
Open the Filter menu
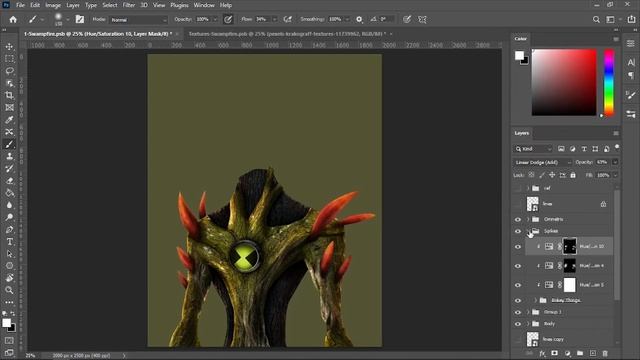(x=129, y=5)
